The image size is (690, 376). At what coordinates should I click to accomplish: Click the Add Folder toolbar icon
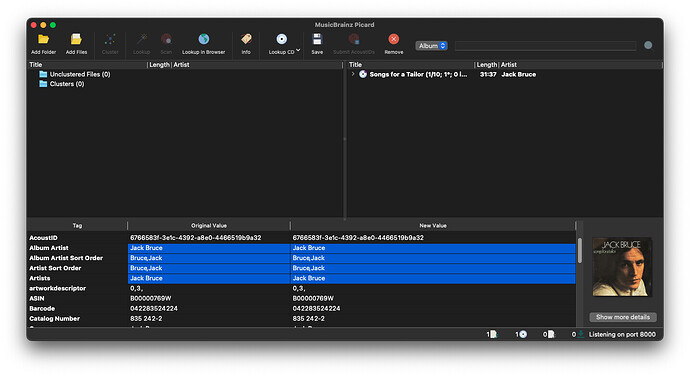coord(43,39)
